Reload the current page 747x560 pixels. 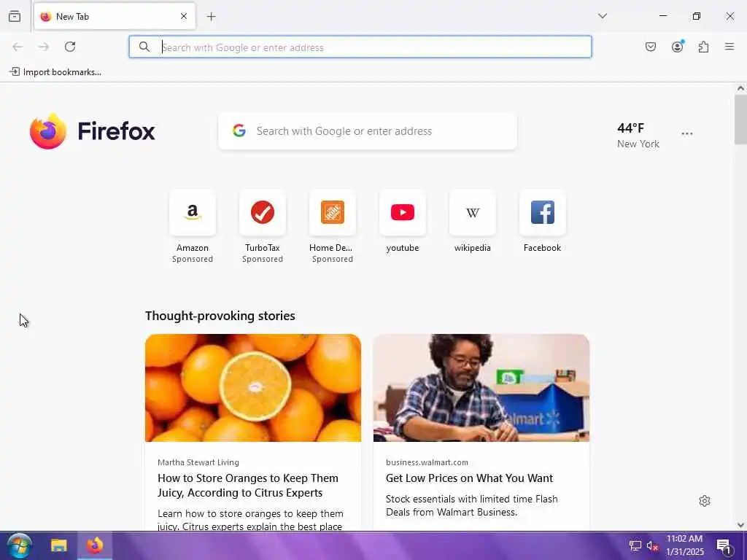[70, 47]
